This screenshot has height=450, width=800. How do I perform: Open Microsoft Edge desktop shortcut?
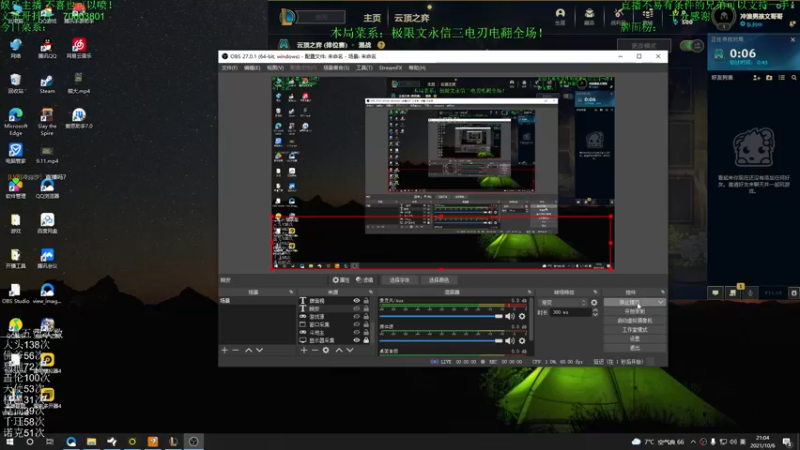(15, 121)
